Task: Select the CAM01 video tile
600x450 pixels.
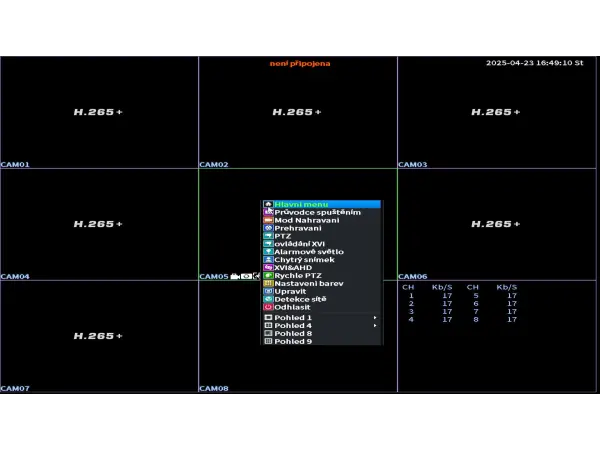Action: (99, 112)
